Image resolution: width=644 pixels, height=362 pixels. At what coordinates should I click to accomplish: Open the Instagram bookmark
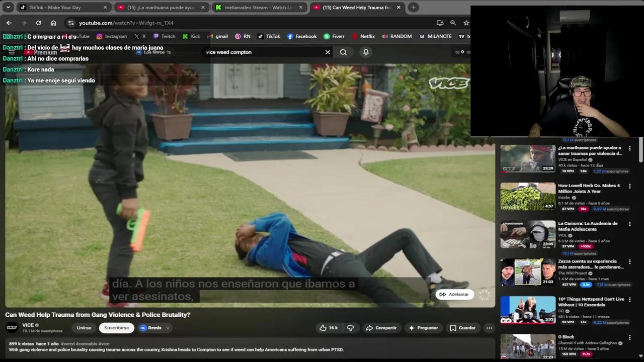(112, 36)
